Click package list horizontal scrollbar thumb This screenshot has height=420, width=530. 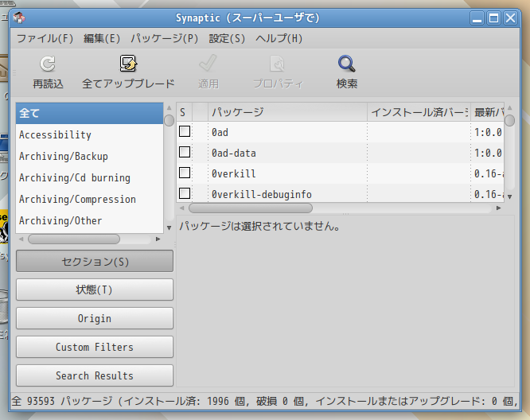[x=251, y=208]
